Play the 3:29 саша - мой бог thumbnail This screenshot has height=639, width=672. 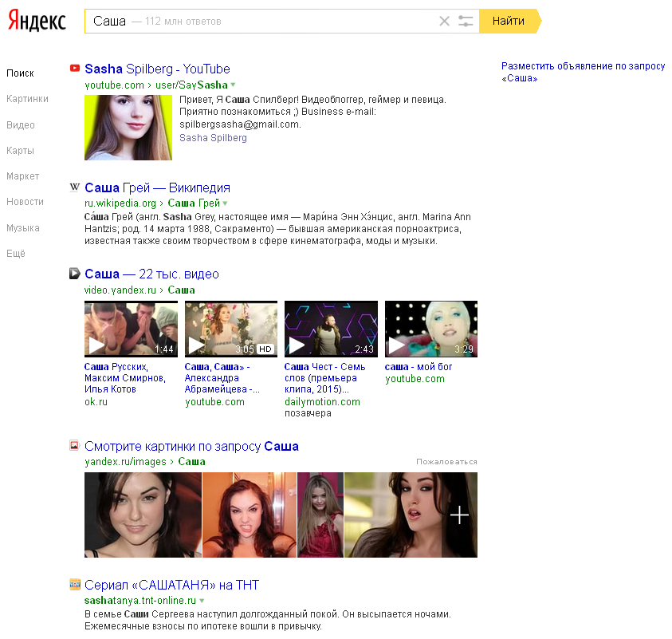click(431, 329)
